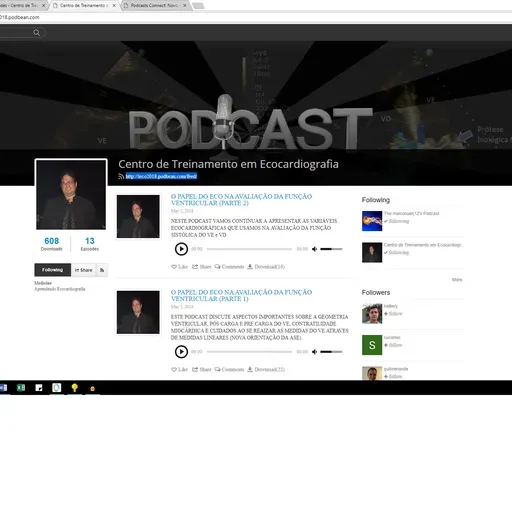512x512 pixels.
Task: Open Comments for the PARTE 1 episode
Action: click(229, 369)
